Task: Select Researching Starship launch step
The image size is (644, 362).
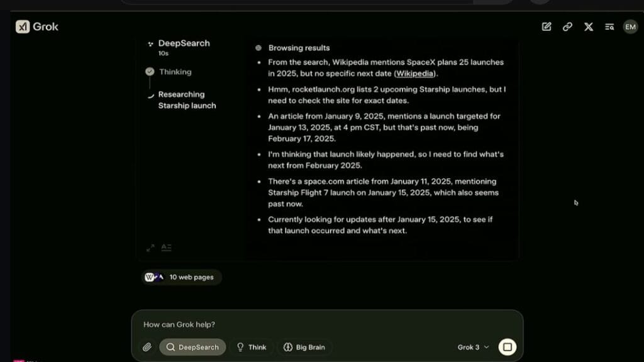Action: 187,100
